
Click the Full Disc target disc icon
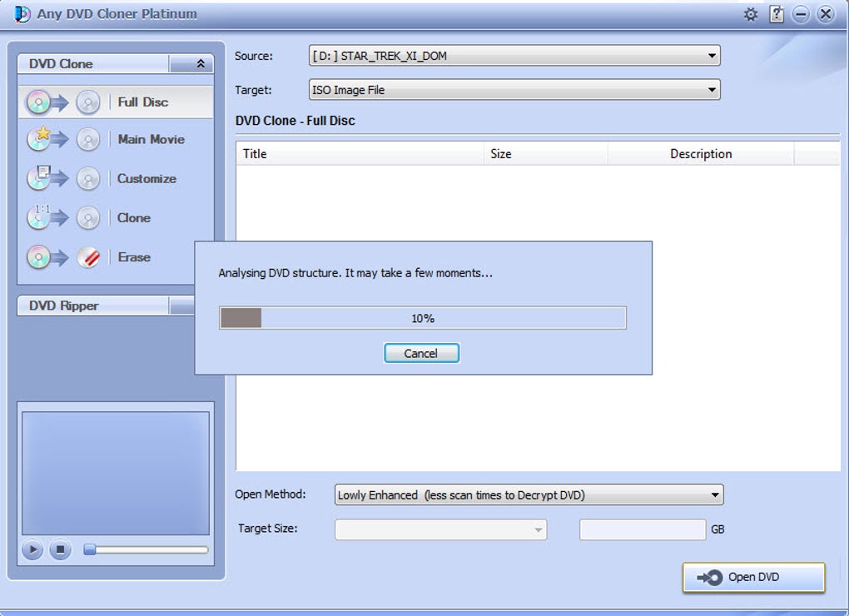click(x=88, y=102)
